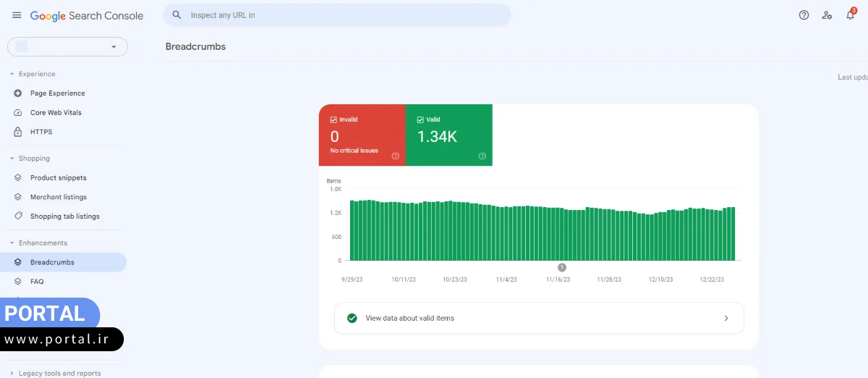Toggle the Valid checkbox

point(420,119)
